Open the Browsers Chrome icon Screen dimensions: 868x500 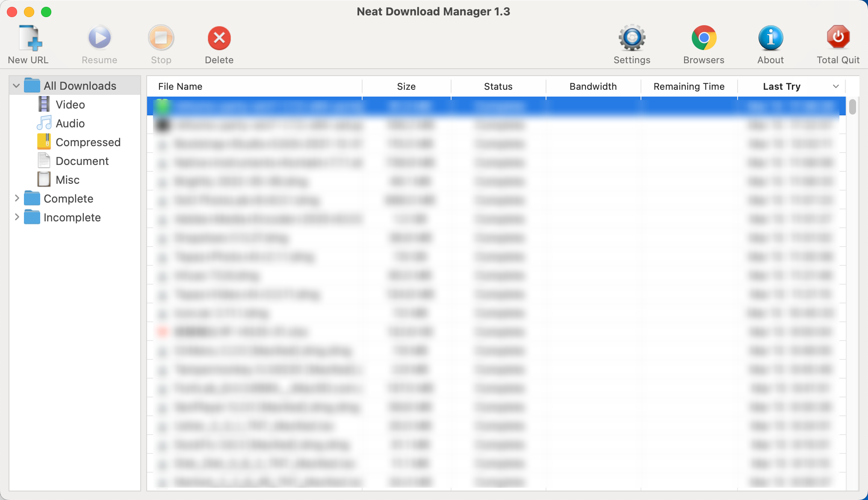coord(703,38)
